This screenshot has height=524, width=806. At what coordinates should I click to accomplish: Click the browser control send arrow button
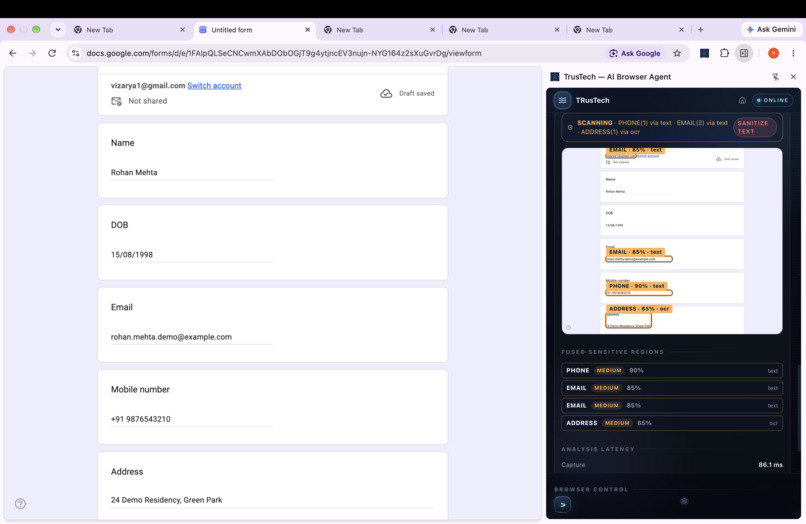pos(562,505)
